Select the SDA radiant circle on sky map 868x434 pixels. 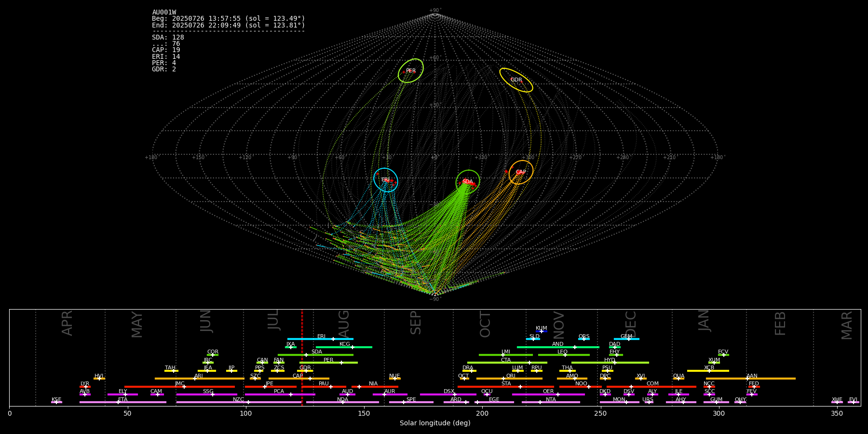coord(468,182)
